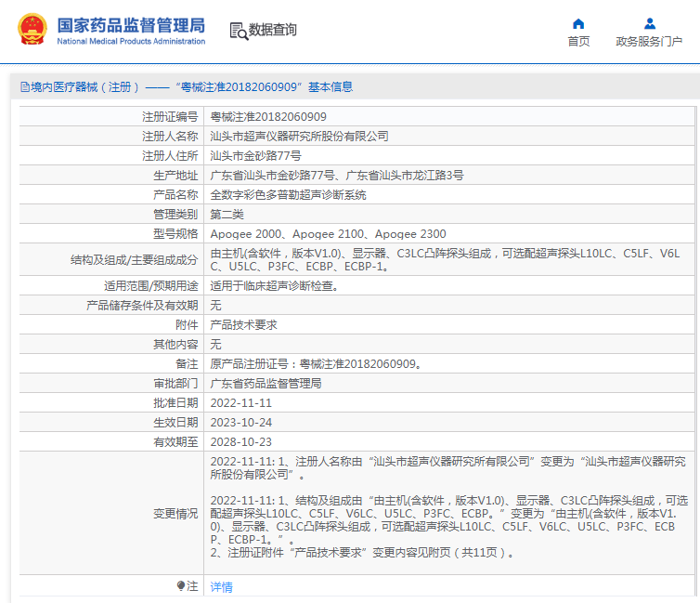700x603 pixels.
Task: Click the 产品名称 label
Action: [175, 195]
